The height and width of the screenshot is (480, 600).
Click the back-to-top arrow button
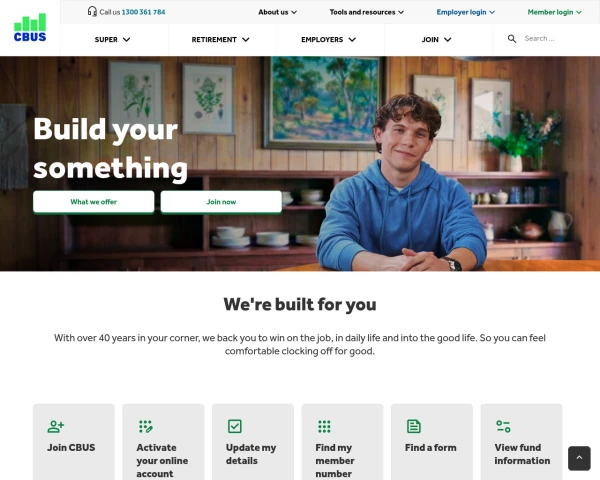(x=579, y=458)
